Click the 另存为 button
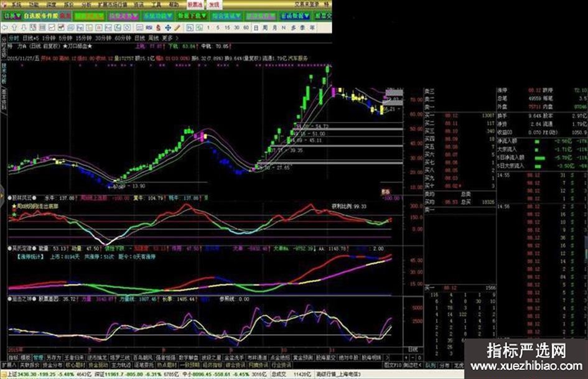 (x=54, y=358)
